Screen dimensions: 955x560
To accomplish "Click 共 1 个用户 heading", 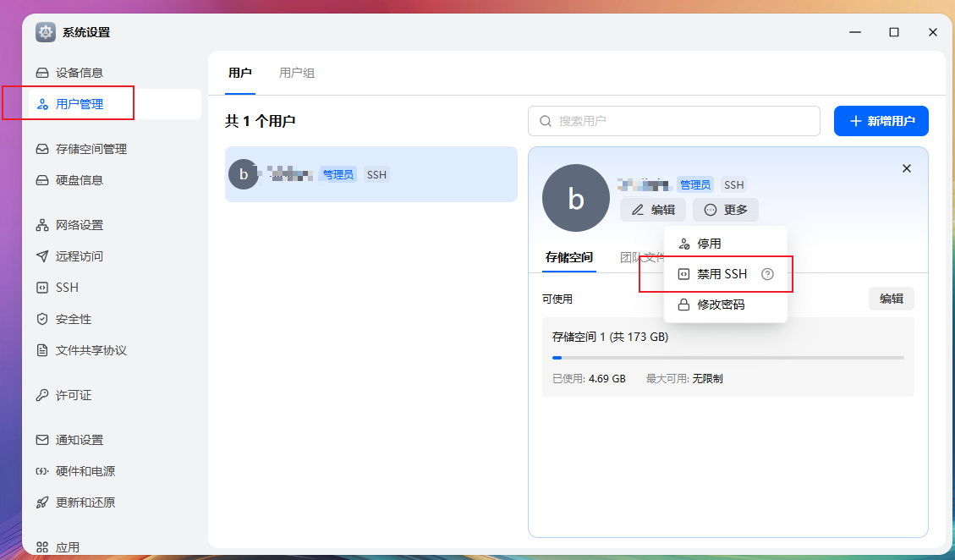I will pos(260,121).
